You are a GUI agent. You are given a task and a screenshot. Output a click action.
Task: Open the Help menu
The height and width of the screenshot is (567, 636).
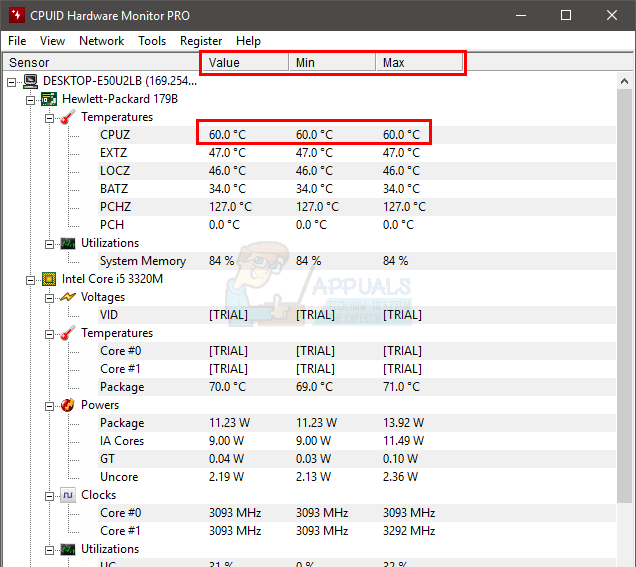[x=248, y=41]
